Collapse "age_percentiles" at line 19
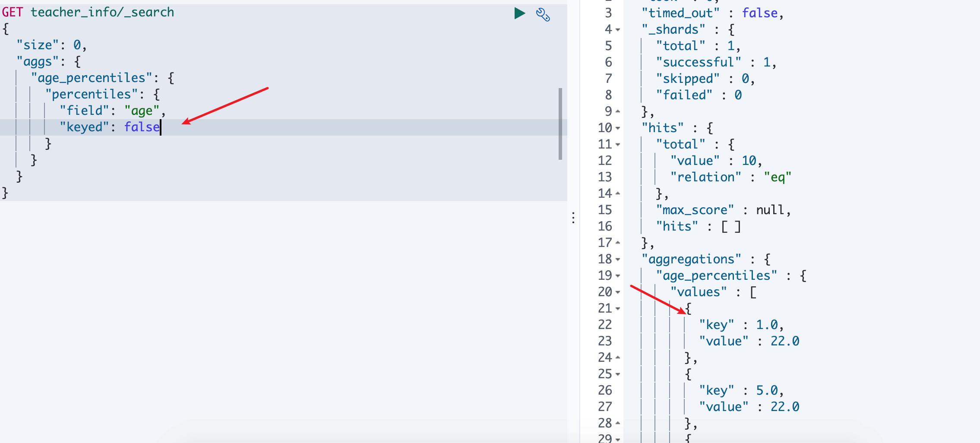 coord(618,276)
